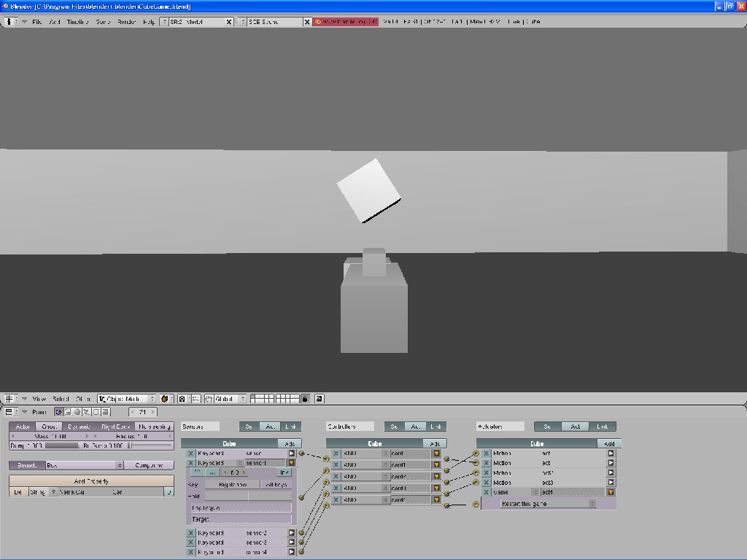Toggle the 3D transform manipulator hand icon
This screenshot has height=560, width=747.
[x=209, y=399]
